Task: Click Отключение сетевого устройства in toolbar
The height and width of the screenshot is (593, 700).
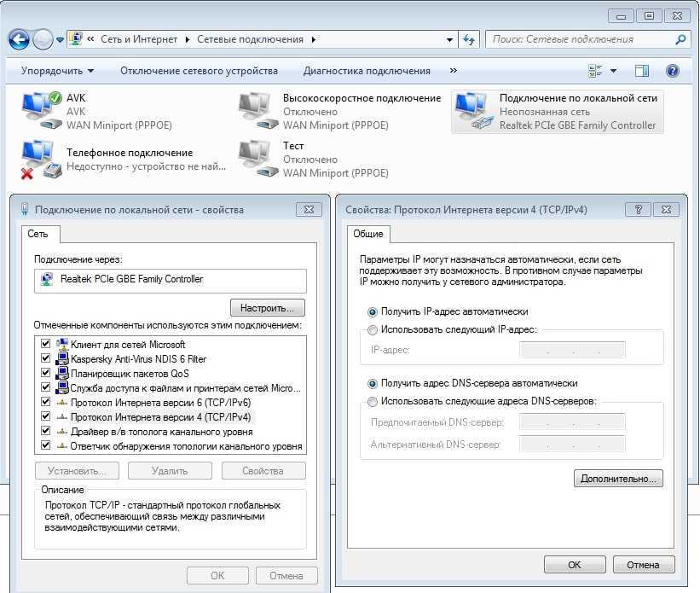Action: tap(199, 71)
